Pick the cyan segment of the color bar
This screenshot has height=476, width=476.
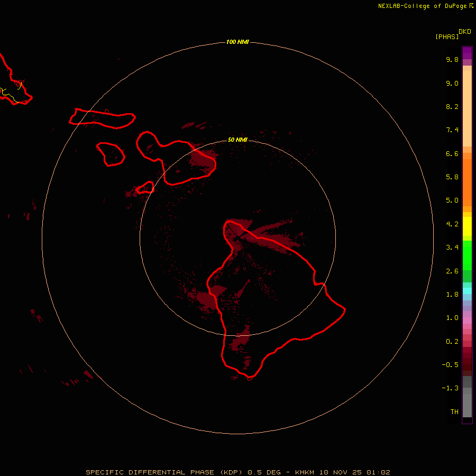tap(467, 291)
